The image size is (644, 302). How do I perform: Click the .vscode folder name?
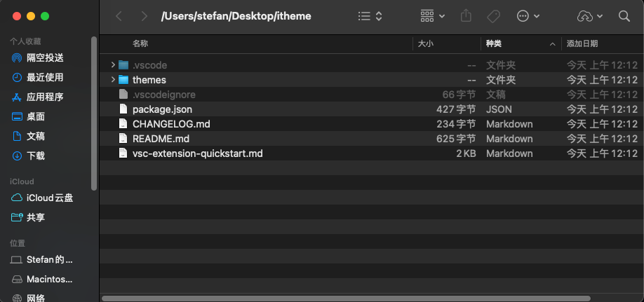click(149, 65)
